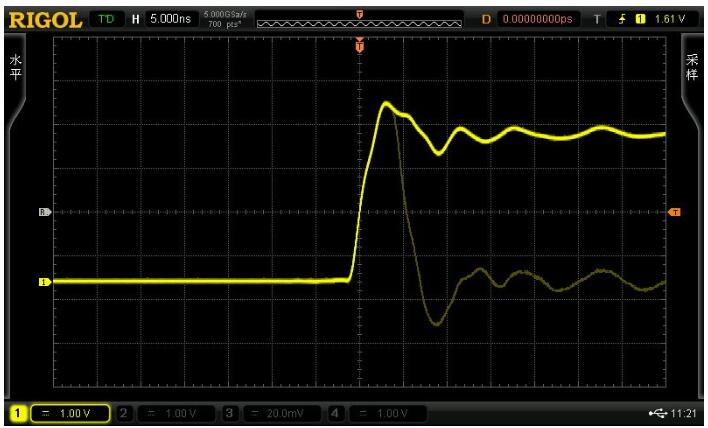This screenshot has width=708, height=428.
Task: Toggle channel 1 with the yellow 1 label
Action: pyautogui.click(x=17, y=412)
